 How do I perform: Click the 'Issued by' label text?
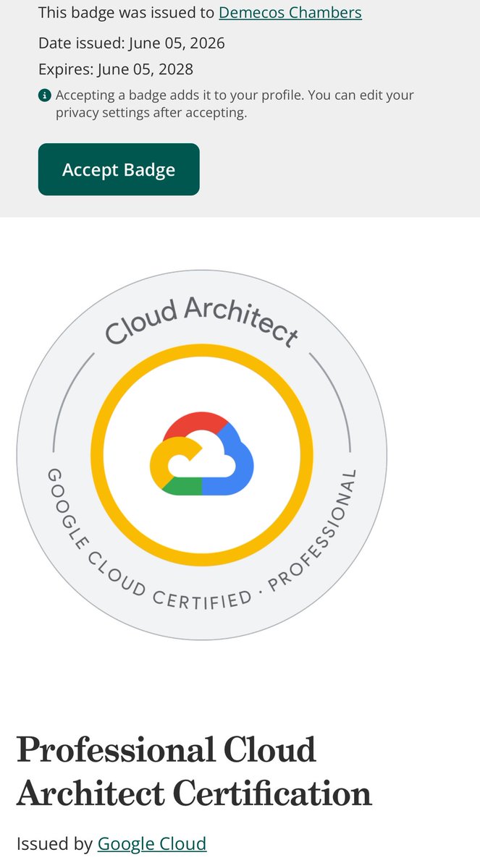click(x=55, y=843)
